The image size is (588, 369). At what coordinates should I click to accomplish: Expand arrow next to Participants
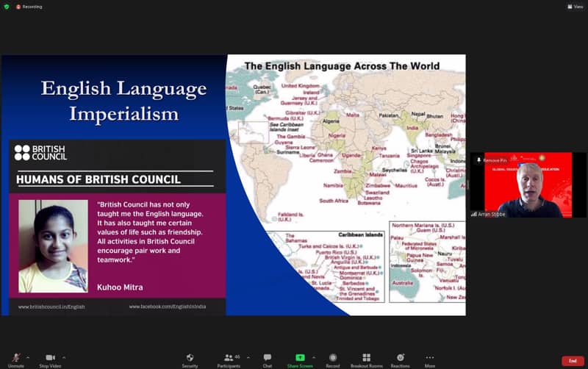coord(248,357)
